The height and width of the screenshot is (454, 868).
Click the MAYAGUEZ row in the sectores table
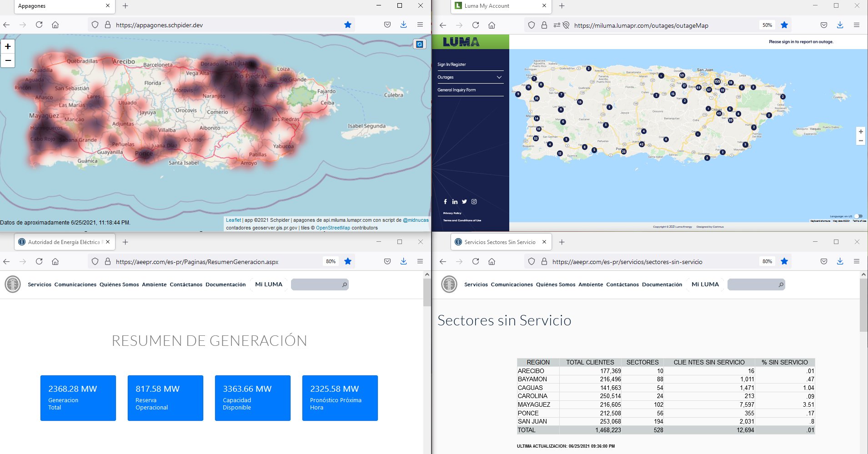click(x=666, y=404)
